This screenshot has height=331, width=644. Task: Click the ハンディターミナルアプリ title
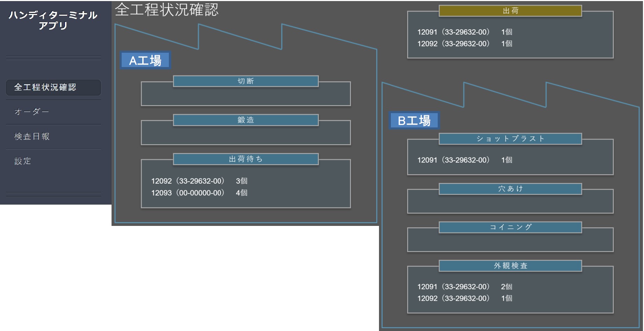pyautogui.click(x=53, y=20)
